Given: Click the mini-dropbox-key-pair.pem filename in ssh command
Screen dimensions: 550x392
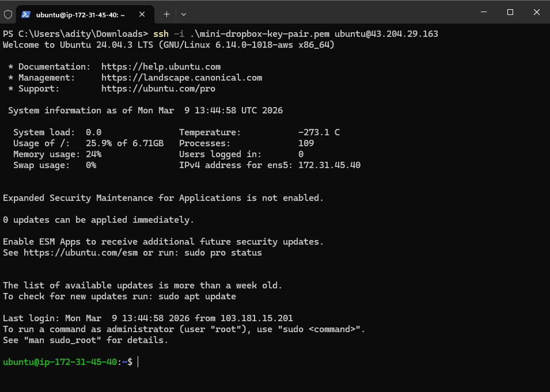Looking at the screenshot, I should pos(264,34).
